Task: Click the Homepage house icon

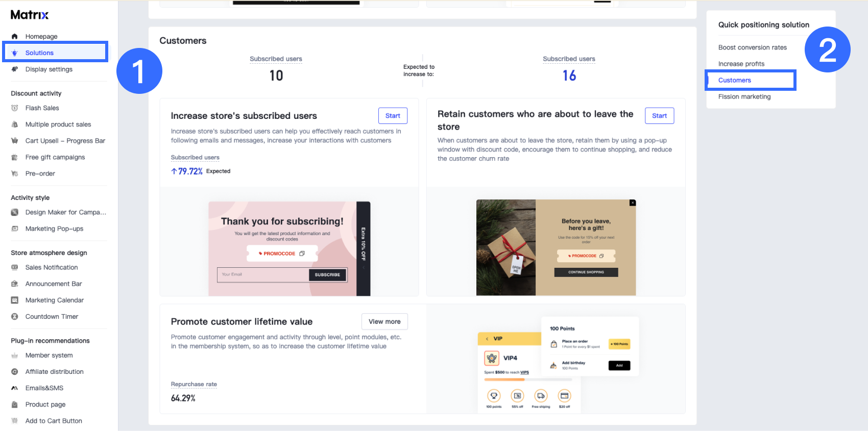Action: [x=15, y=36]
